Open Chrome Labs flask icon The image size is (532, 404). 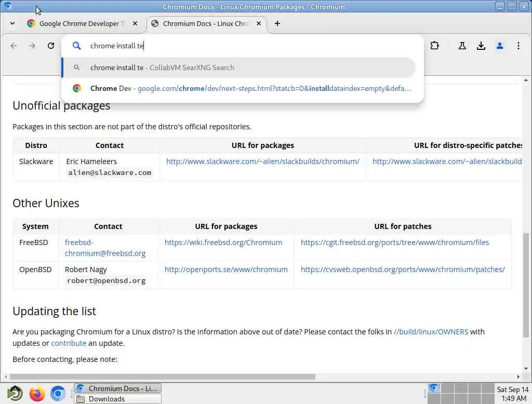point(462,46)
